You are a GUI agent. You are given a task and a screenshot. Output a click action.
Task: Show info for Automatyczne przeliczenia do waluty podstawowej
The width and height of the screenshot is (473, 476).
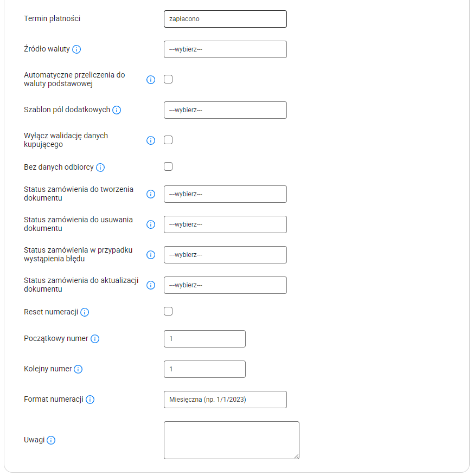point(151,80)
